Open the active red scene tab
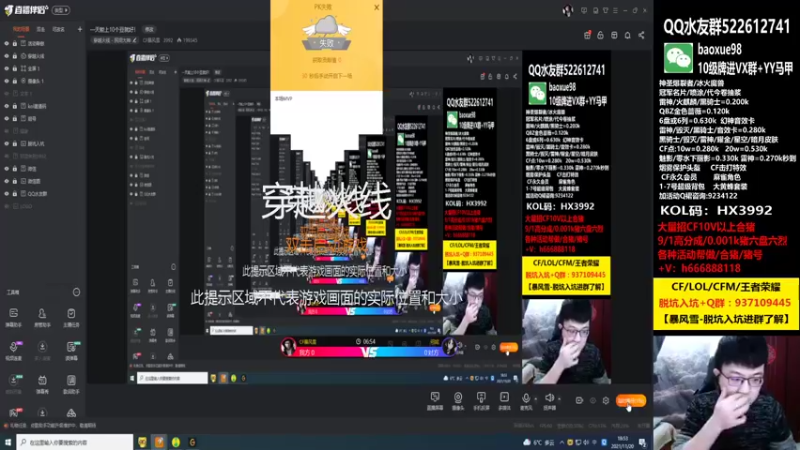 [x=21, y=30]
